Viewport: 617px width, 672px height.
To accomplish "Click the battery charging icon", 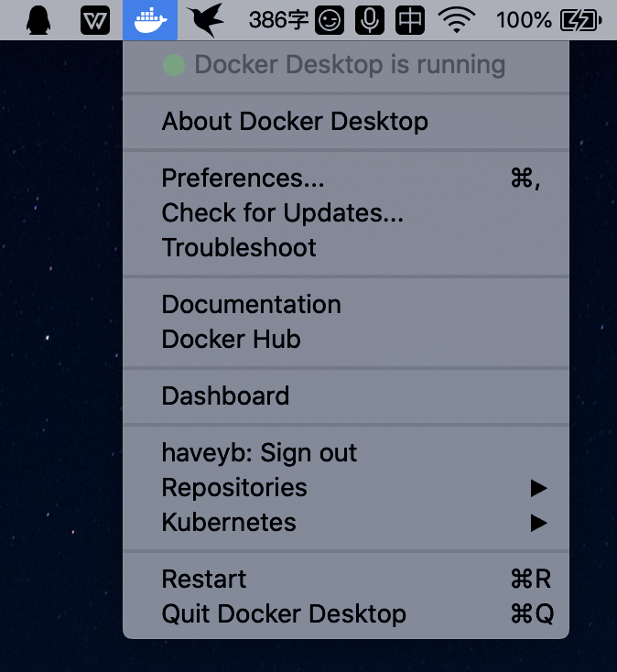I will point(581,20).
